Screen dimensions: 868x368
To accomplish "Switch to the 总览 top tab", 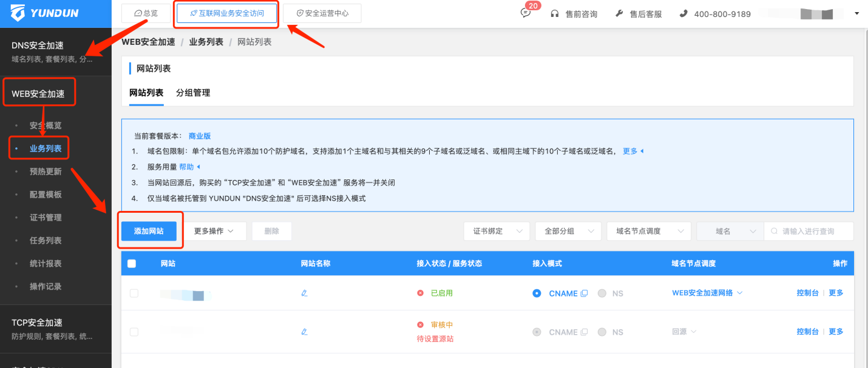I will tap(146, 13).
